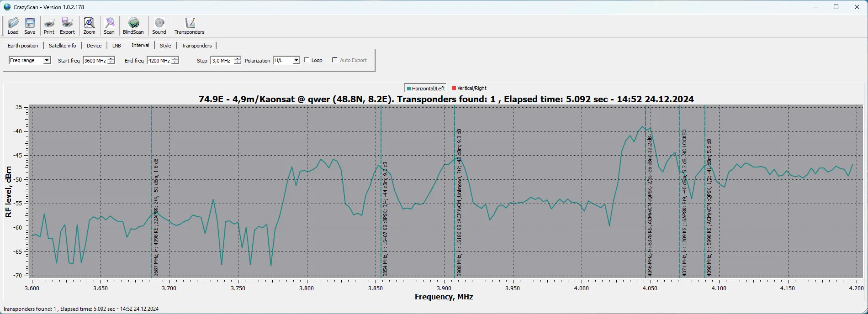Click the End freq input field
This screenshot has height=314, width=868.
tap(159, 61)
